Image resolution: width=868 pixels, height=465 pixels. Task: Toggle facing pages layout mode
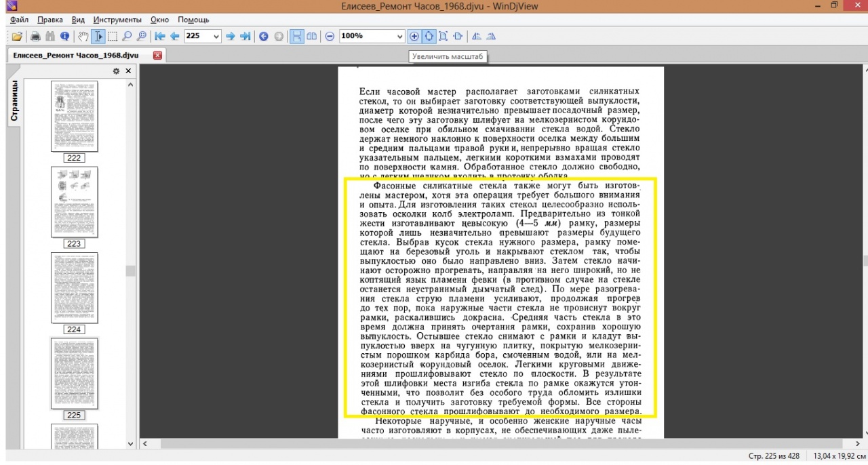[312, 37]
